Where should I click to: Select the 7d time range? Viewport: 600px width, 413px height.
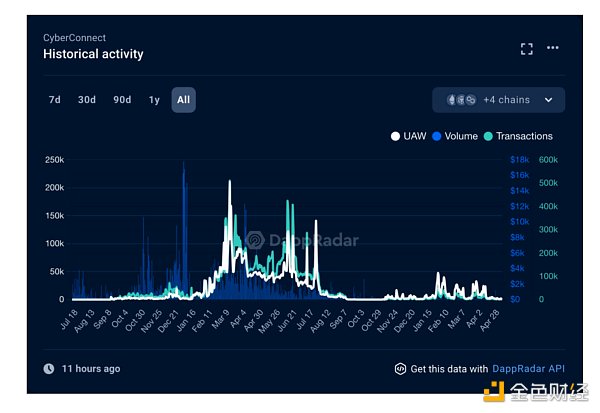(x=55, y=100)
